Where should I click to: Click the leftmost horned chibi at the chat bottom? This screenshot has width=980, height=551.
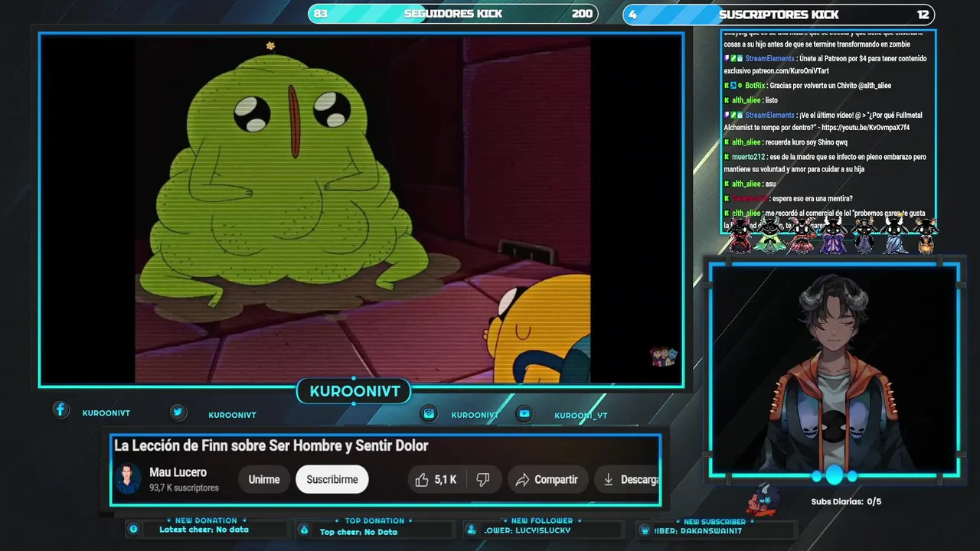740,234
